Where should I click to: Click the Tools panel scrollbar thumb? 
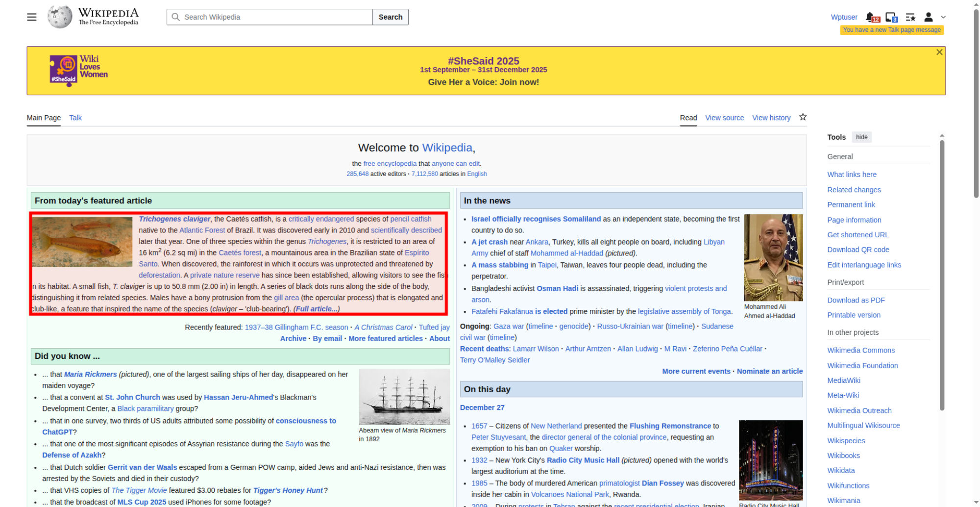tap(942, 275)
